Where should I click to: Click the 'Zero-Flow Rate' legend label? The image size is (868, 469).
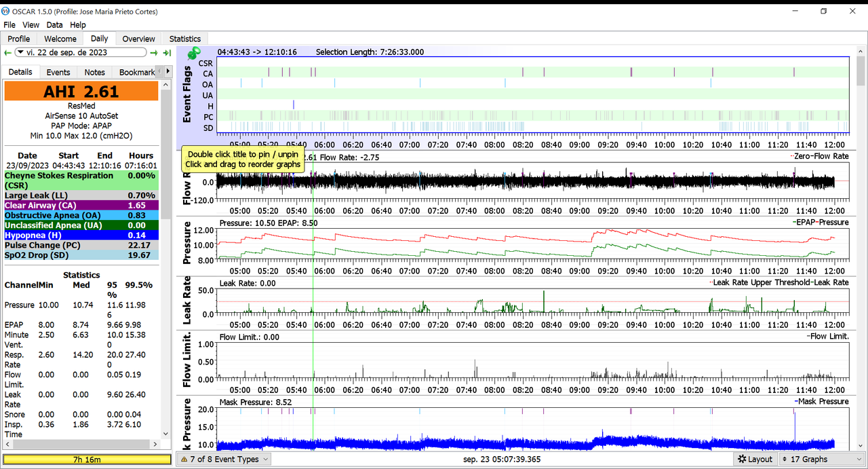(x=821, y=156)
